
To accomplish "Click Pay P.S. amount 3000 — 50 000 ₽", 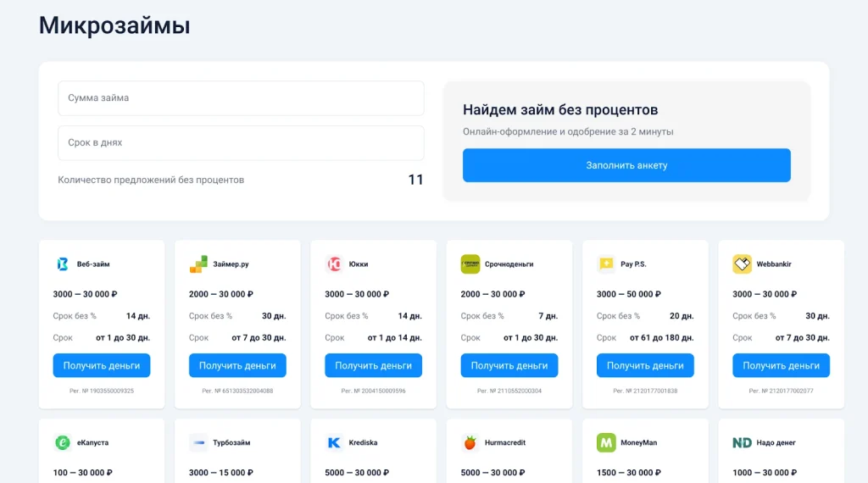I will click(629, 294).
